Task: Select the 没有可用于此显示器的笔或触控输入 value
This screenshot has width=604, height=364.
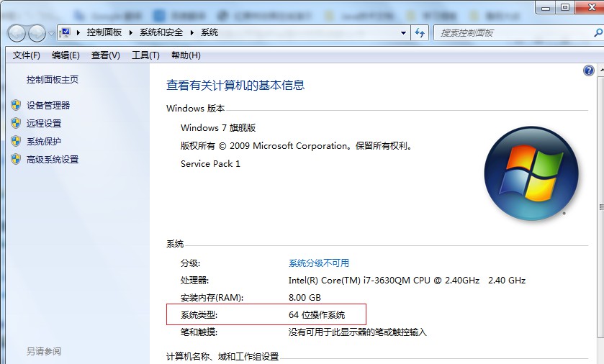Action: pos(358,332)
